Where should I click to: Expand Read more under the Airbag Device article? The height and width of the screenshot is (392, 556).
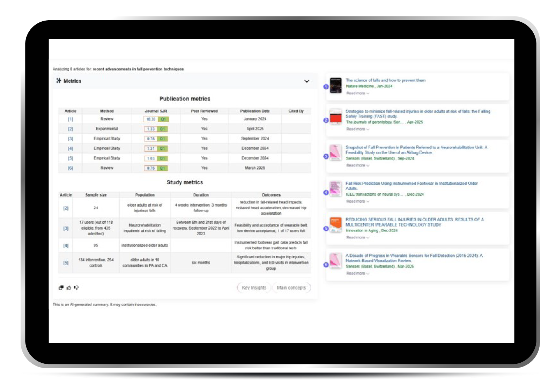pos(357,165)
